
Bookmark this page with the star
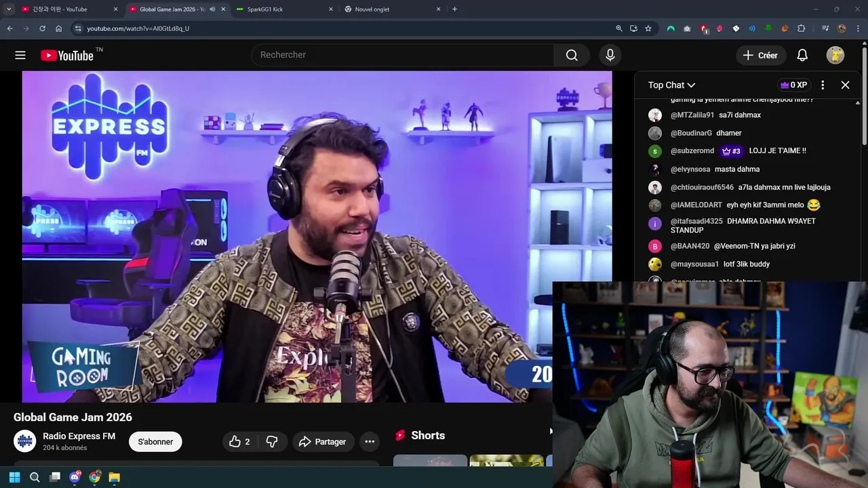point(648,28)
